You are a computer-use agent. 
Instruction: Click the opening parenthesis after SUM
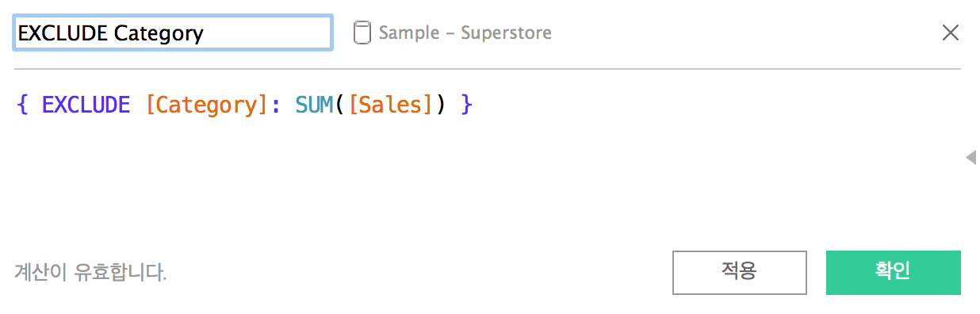point(339,105)
